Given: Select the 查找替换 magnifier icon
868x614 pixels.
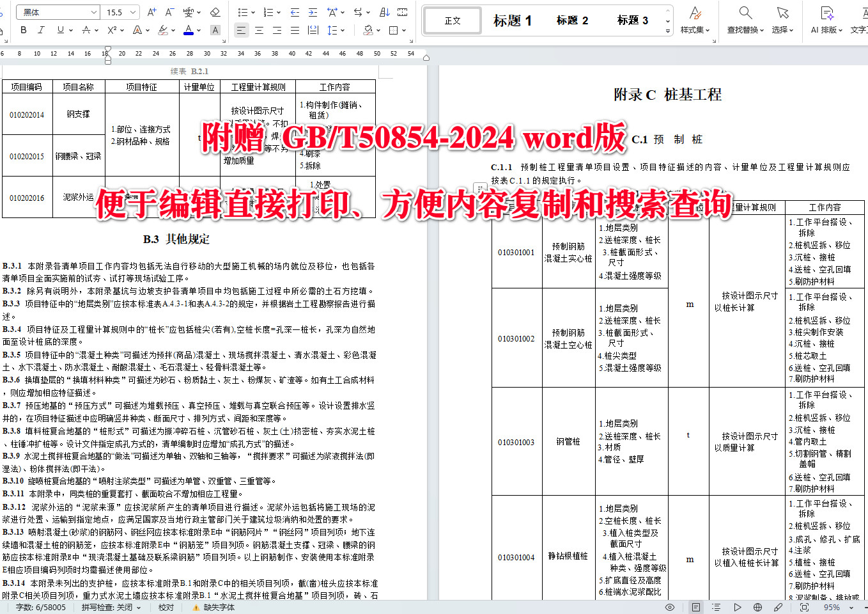Looking at the screenshot, I should [744, 12].
